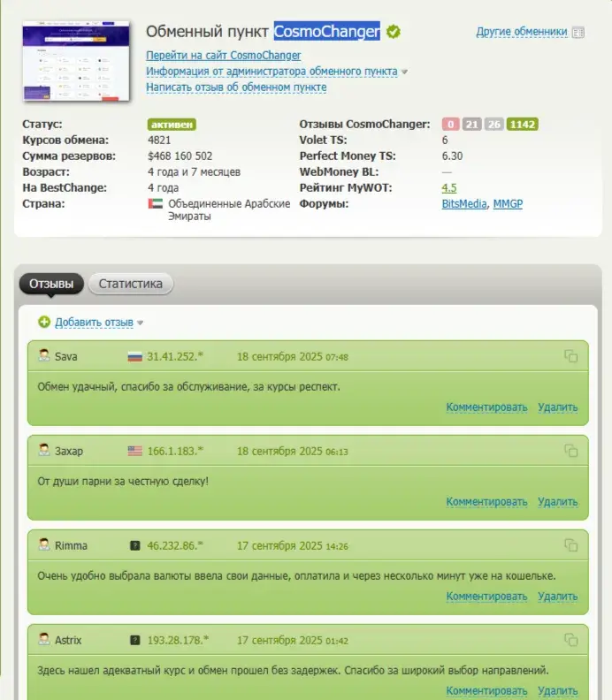Click the age value 4 года и 7 месяцев
This screenshot has width=612, height=700.
tap(195, 171)
